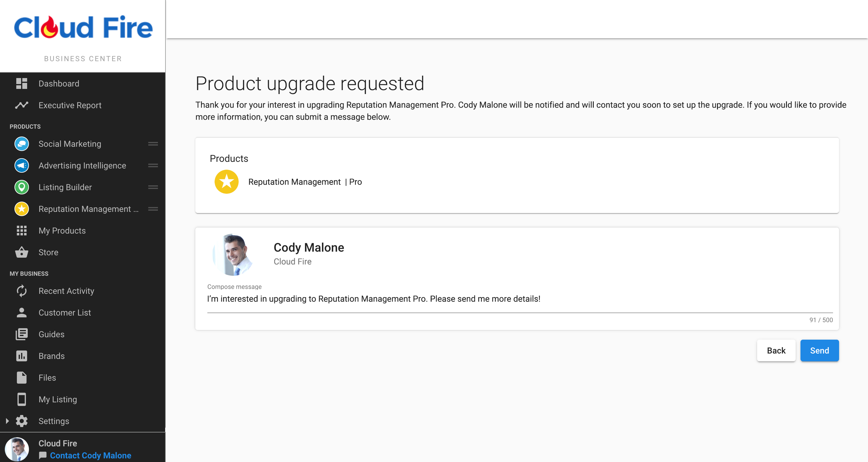Click the Reputation Management drag handle

click(x=153, y=209)
